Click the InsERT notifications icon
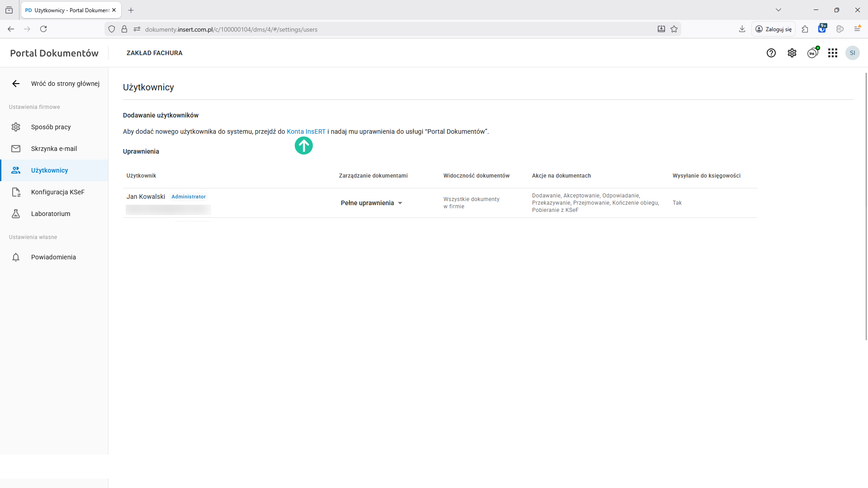The image size is (868, 488). pyautogui.click(x=812, y=53)
